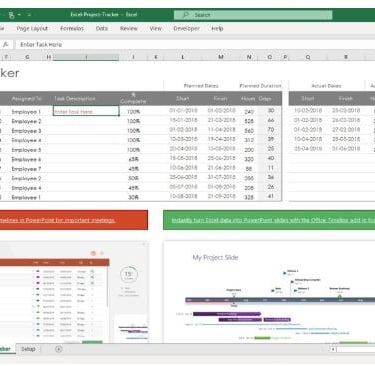Click the circular 15 progress indicator in left preview
This screenshot has width=375, height=366.
128,275
